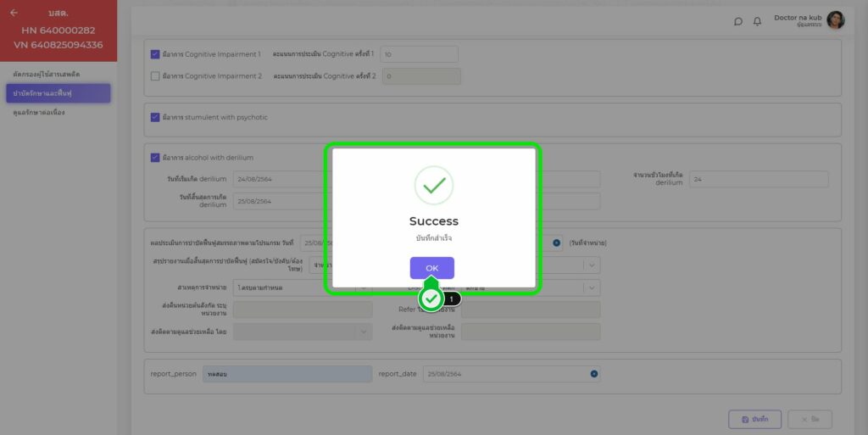The width and height of the screenshot is (868, 435).
Task: Uncheck the Cognitive Impairment 1 checkbox
Action: tap(155, 54)
